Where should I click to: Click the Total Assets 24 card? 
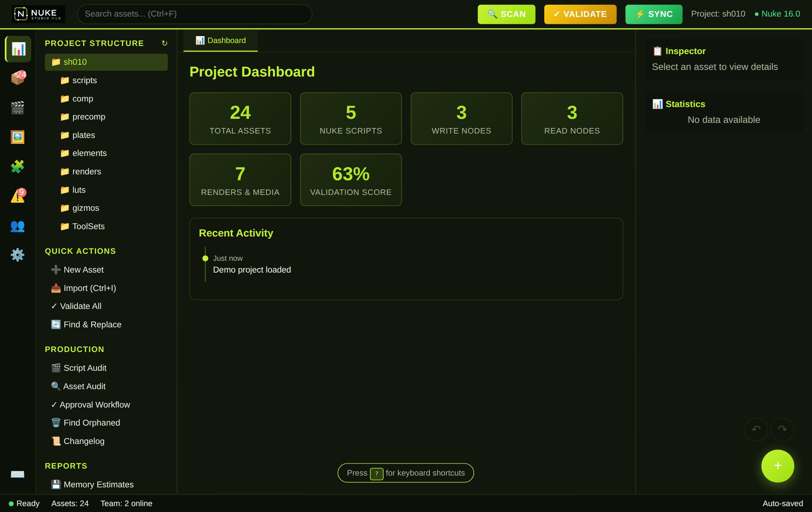[240, 118]
